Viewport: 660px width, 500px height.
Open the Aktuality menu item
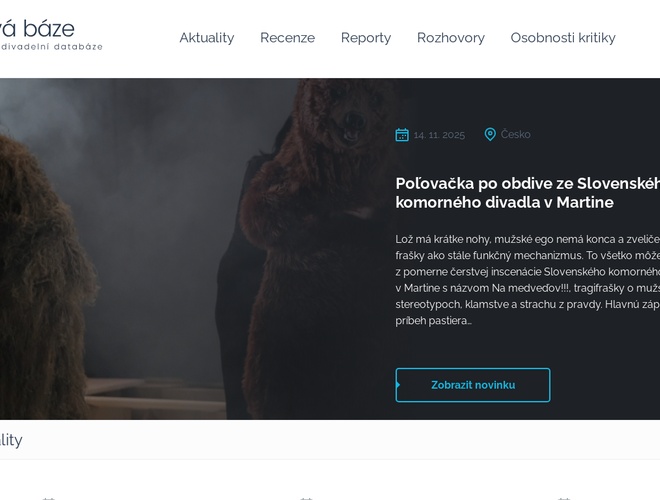coord(206,38)
